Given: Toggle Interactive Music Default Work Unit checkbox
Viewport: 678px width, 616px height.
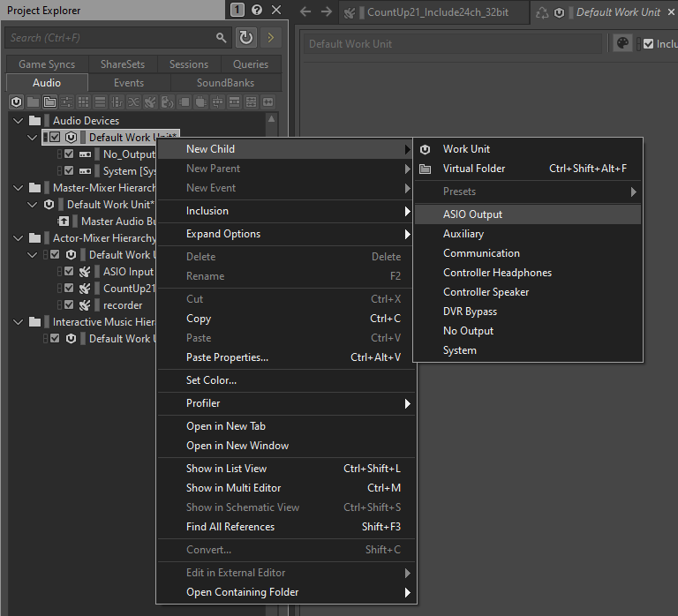Looking at the screenshot, I should click(55, 338).
